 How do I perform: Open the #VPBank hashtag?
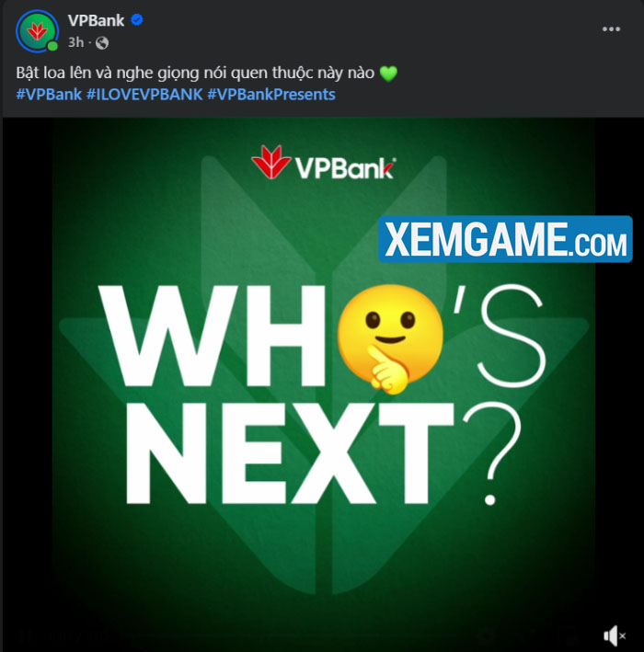pos(49,95)
